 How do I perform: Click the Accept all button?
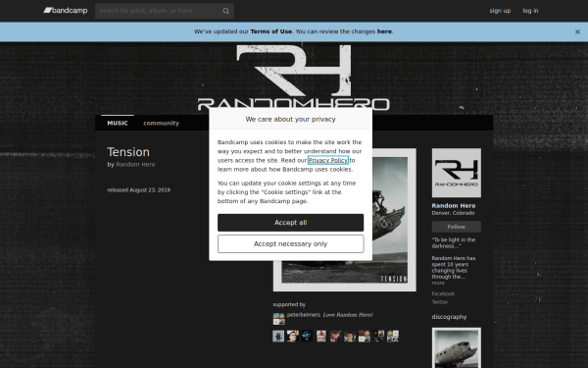pyautogui.click(x=291, y=223)
